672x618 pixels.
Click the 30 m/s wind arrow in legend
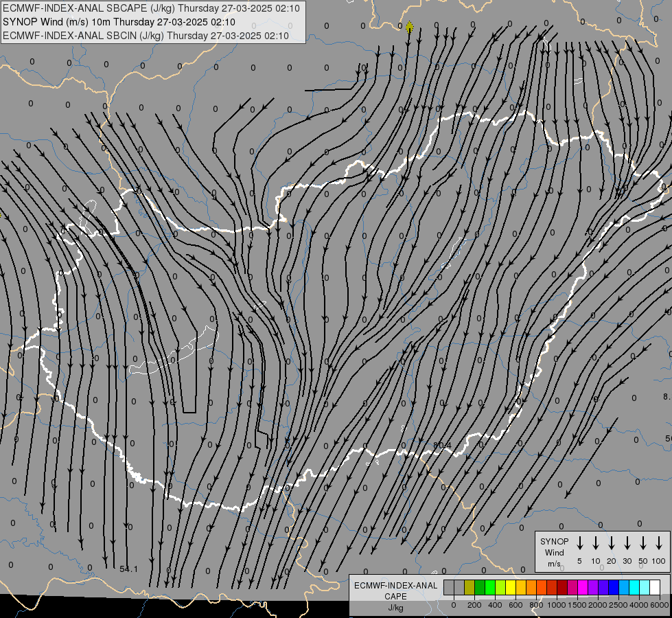[627, 543]
